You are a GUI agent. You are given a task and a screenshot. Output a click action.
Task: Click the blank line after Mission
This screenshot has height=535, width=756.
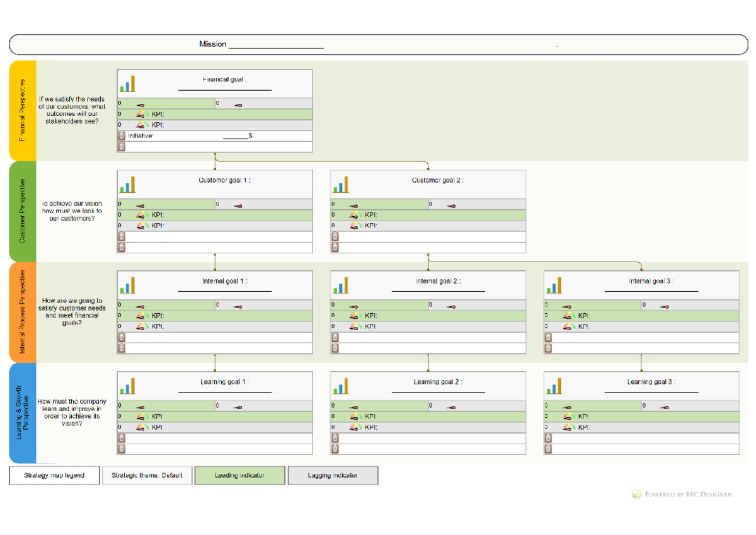276,45
